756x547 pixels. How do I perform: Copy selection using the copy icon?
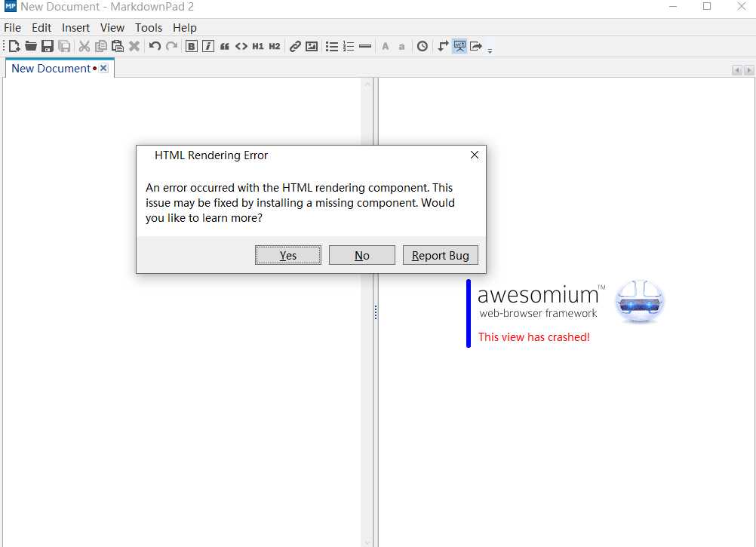(101, 46)
